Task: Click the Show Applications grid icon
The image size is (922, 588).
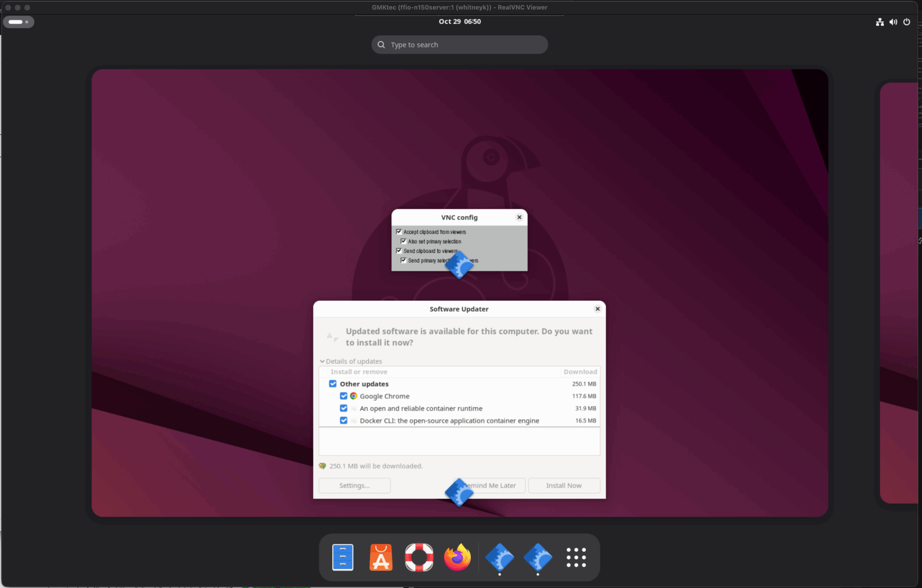Action: 576,557
